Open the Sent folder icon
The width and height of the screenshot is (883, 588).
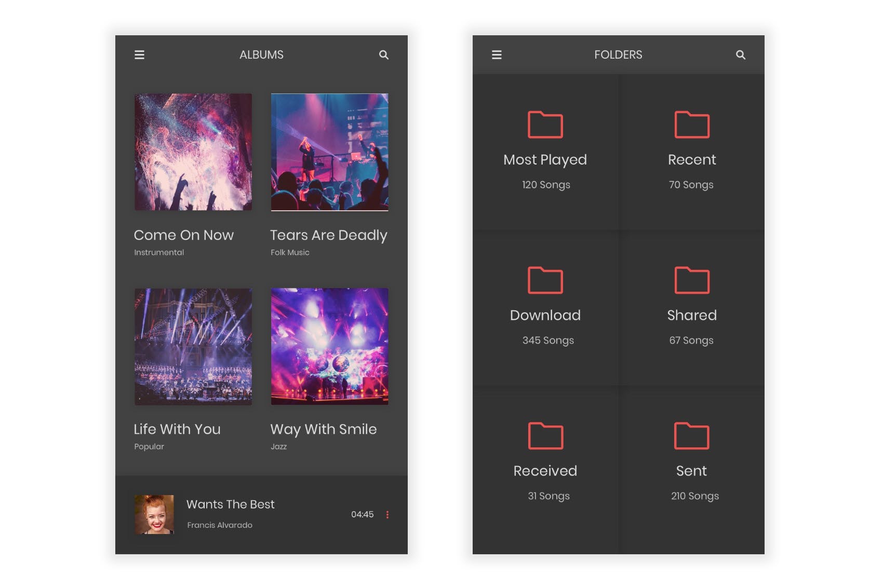(x=692, y=435)
